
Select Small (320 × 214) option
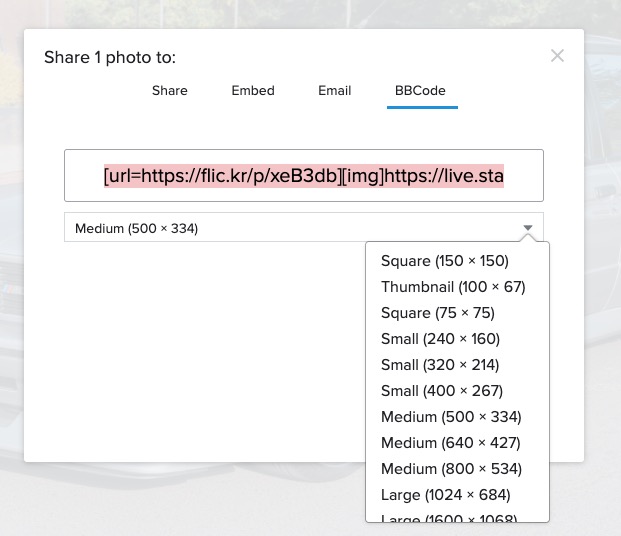pos(440,365)
